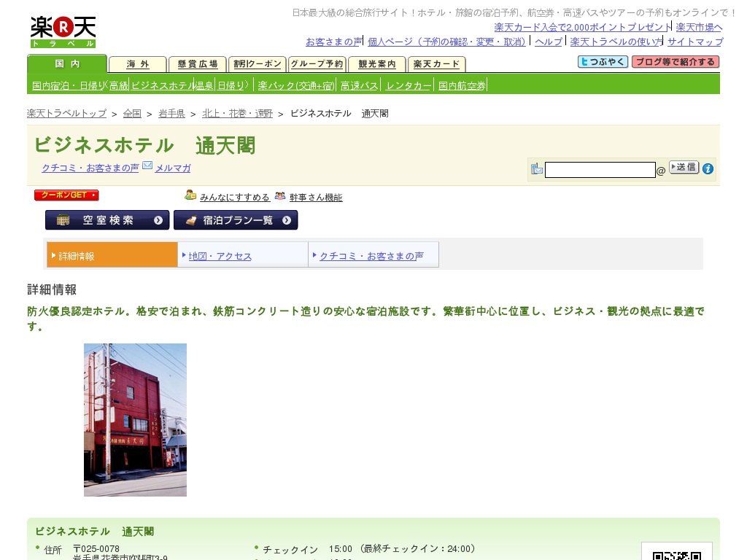This screenshot has width=747, height=560.
Task: Open the 個人ページ reservation link
Action: [x=446, y=42]
